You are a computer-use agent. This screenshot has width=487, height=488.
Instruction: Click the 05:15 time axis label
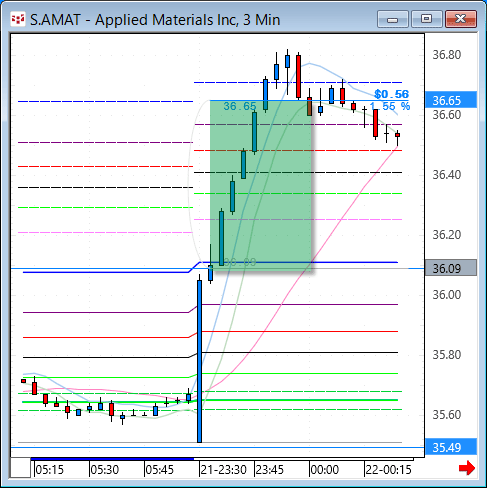tap(49, 470)
